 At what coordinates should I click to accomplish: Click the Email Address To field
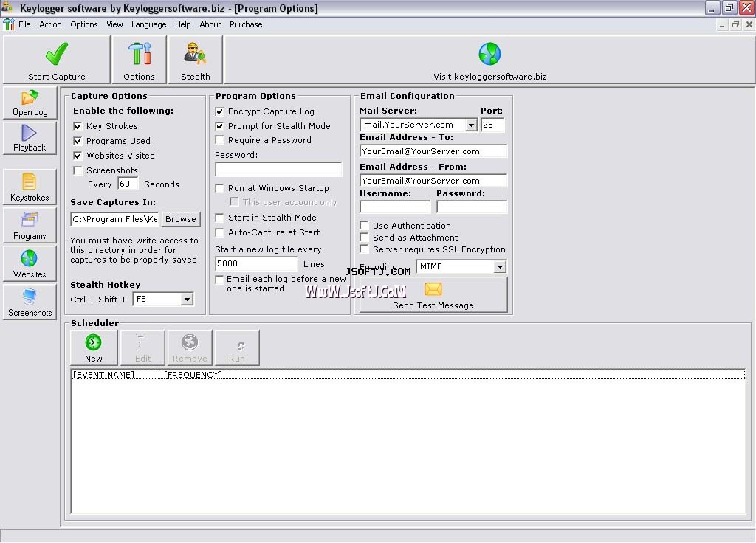(433, 151)
